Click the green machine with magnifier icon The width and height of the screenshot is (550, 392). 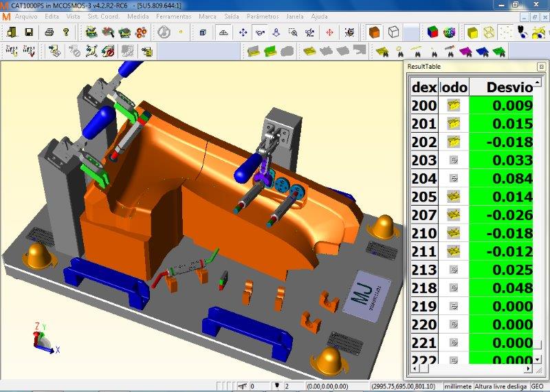[108, 32]
